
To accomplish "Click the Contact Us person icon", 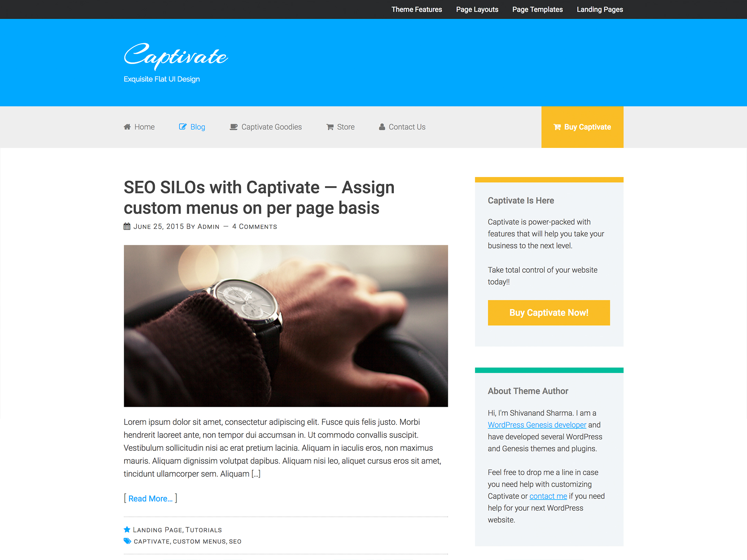I will pyautogui.click(x=382, y=127).
